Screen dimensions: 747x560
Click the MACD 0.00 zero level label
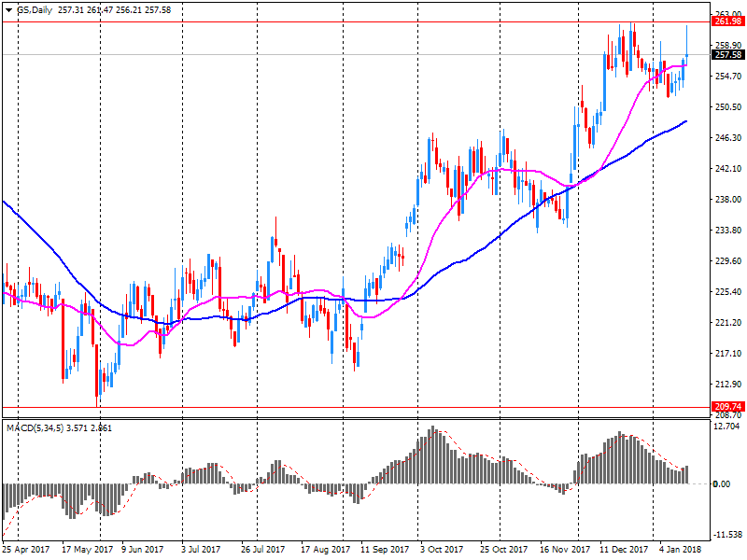coord(724,483)
